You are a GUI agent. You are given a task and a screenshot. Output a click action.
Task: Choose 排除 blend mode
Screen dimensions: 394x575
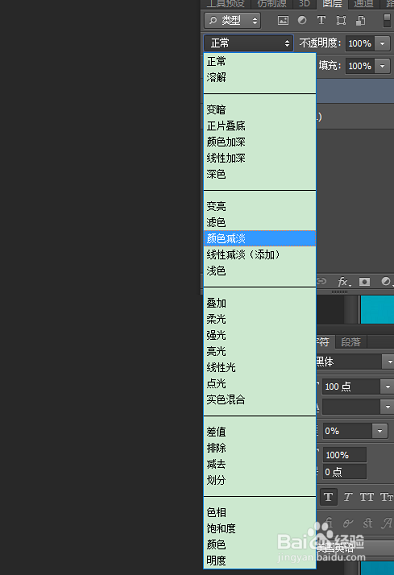260,448
